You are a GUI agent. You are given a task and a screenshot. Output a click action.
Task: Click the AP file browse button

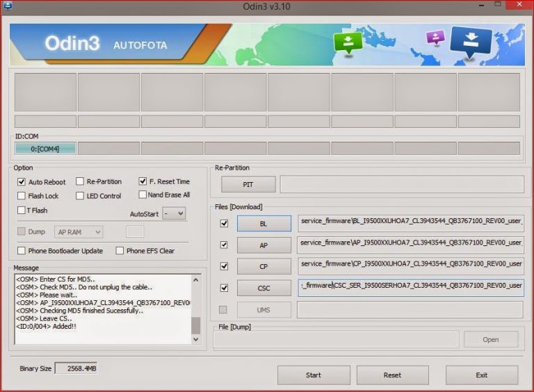[x=264, y=245]
